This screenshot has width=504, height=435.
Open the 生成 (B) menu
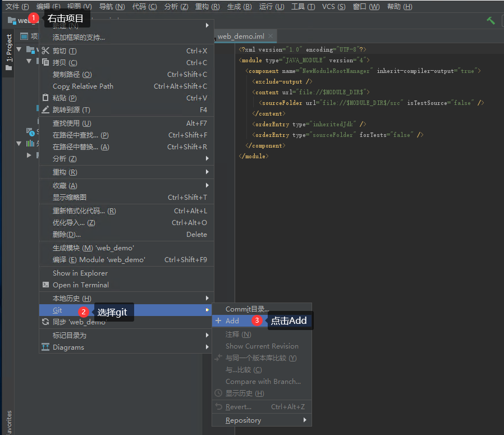click(x=239, y=6)
